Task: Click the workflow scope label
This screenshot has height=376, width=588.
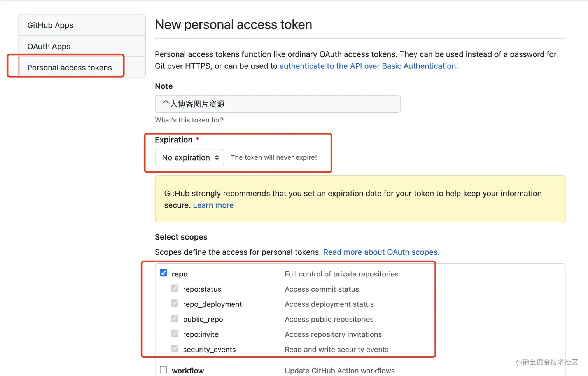Action: (x=188, y=371)
